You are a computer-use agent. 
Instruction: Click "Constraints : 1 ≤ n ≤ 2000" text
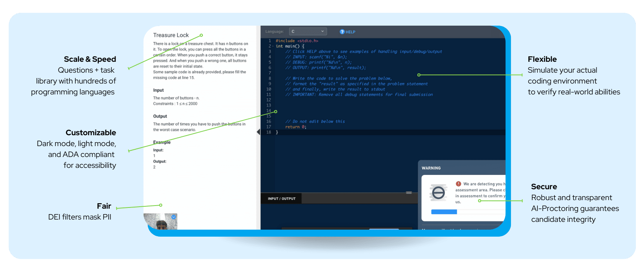coord(175,104)
